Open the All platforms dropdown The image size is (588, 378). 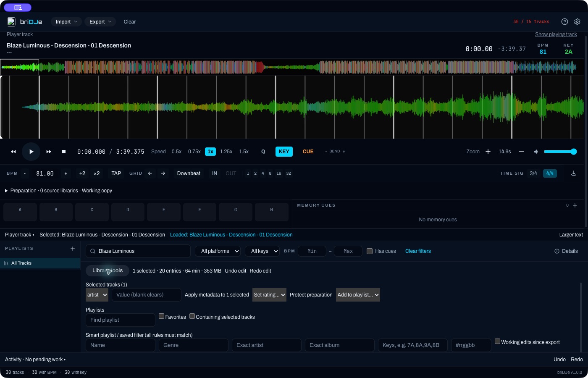[218, 251]
